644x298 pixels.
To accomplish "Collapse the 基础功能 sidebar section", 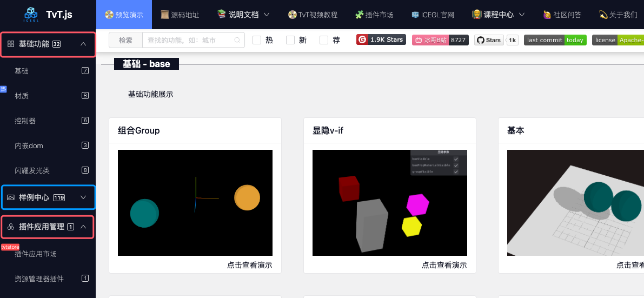I will [x=83, y=44].
